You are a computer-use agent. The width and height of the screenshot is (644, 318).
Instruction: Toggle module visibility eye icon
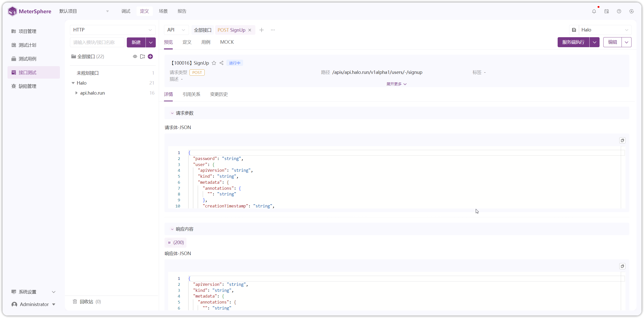pos(135,56)
